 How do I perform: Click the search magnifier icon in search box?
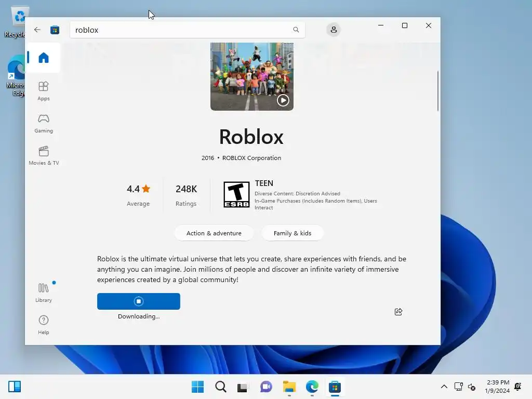coord(296,30)
